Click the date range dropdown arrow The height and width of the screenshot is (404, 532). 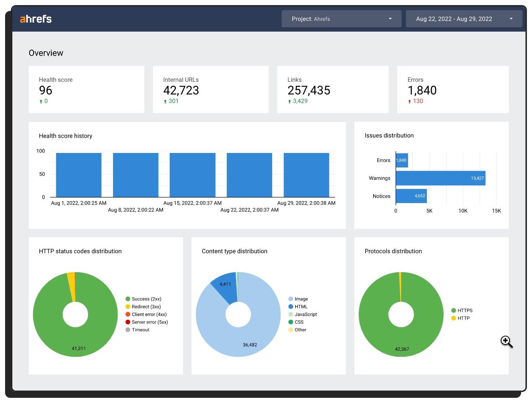pyautogui.click(x=511, y=19)
